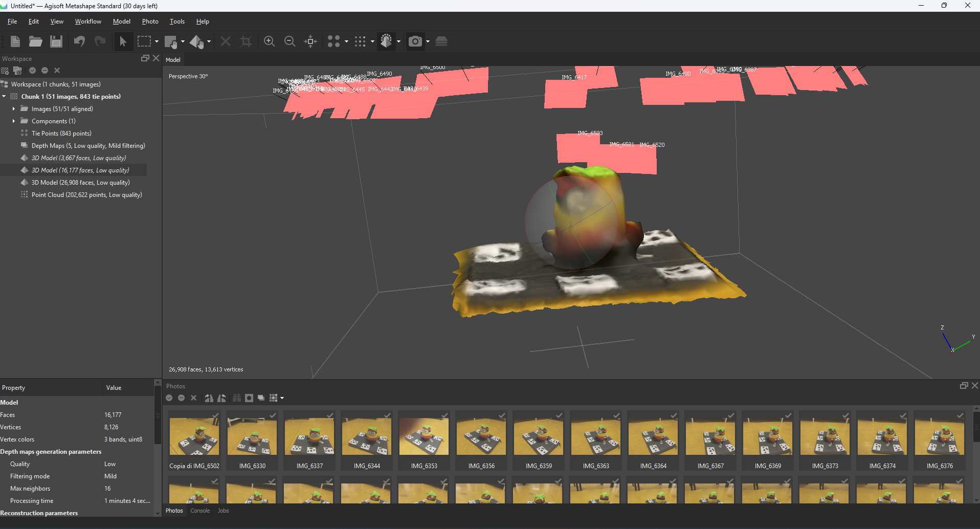
Task: Select 3D Model (26,908 faces, Low quality)
Action: point(80,183)
